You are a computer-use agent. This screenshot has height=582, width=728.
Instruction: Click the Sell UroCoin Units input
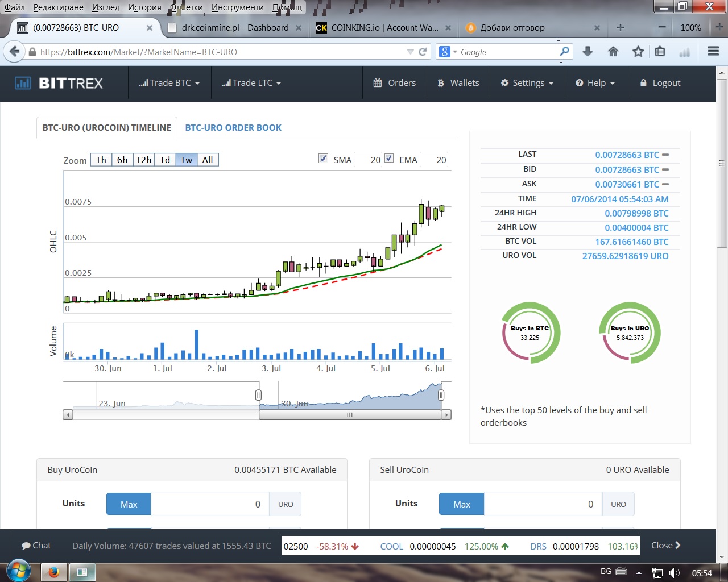[x=543, y=504]
